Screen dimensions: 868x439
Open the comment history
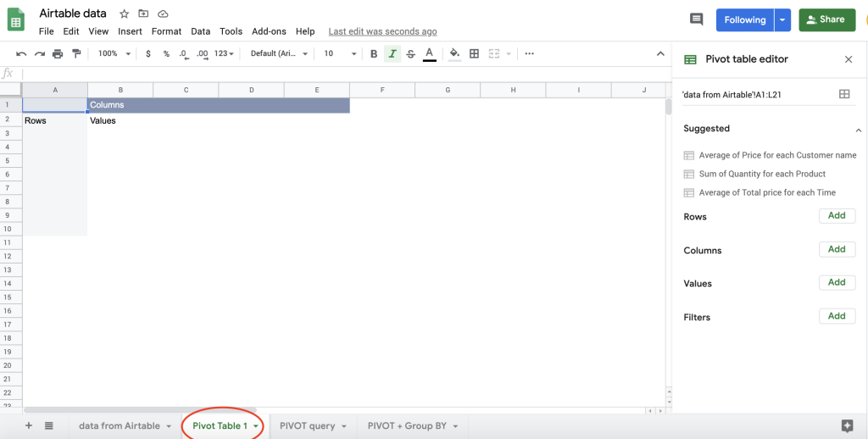[x=696, y=19]
